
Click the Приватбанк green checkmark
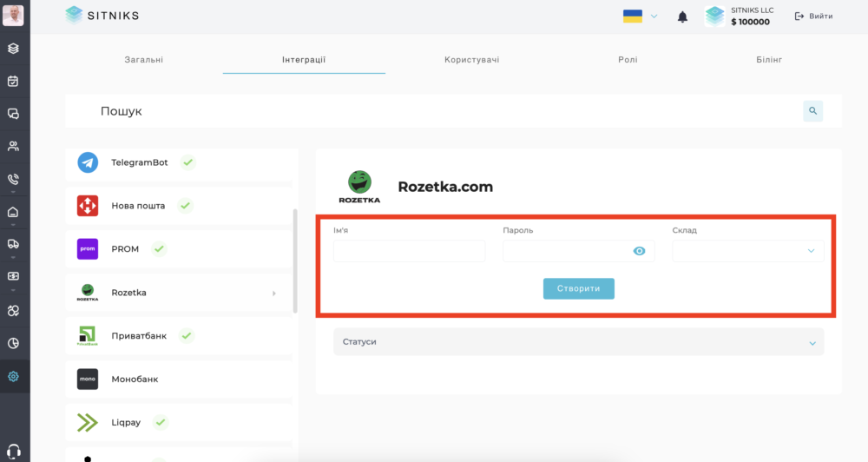point(187,336)
